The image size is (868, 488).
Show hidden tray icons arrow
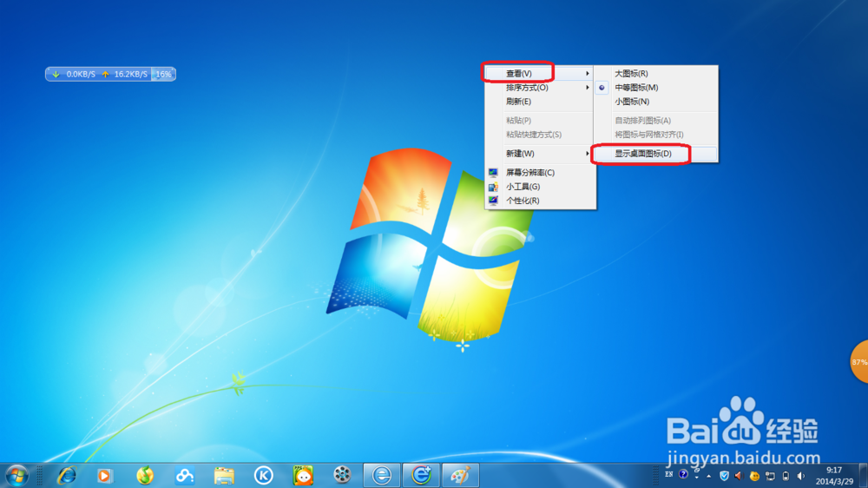pos(708,477)
